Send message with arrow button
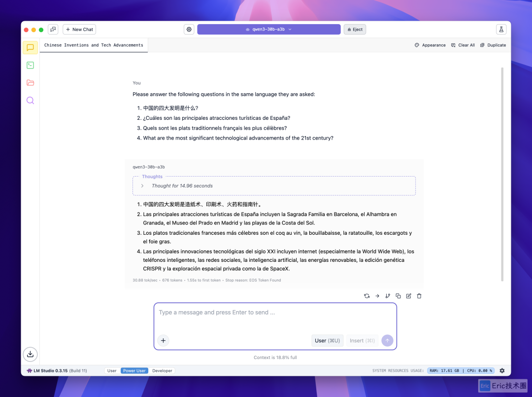The height and width of the screenshot is (397, 532). 387,341
